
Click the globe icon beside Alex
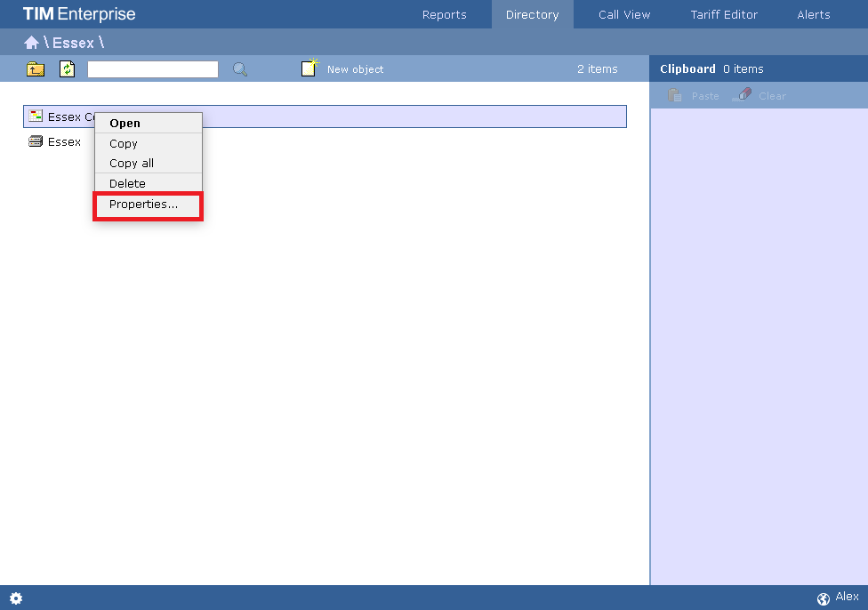pos(824,598)
